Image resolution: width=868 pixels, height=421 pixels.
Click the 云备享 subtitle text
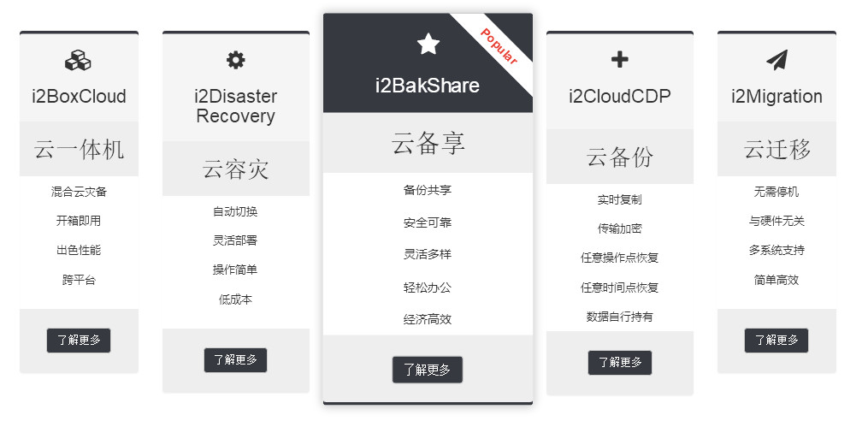pyautogui.click(x=428, y=143)
